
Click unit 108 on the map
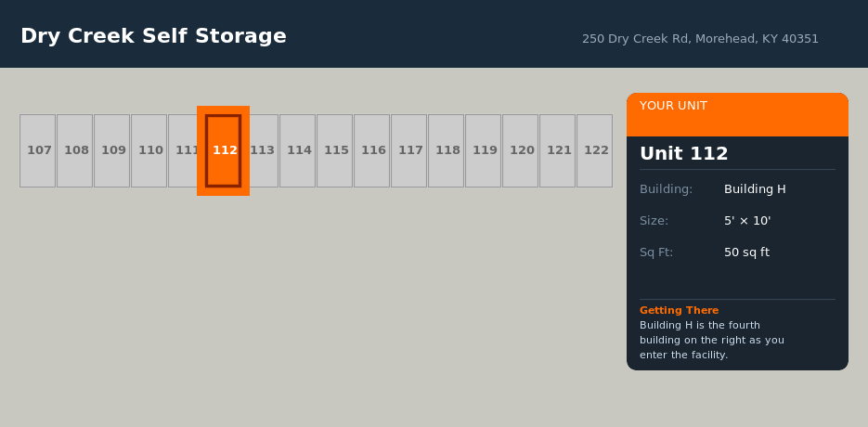74,150
